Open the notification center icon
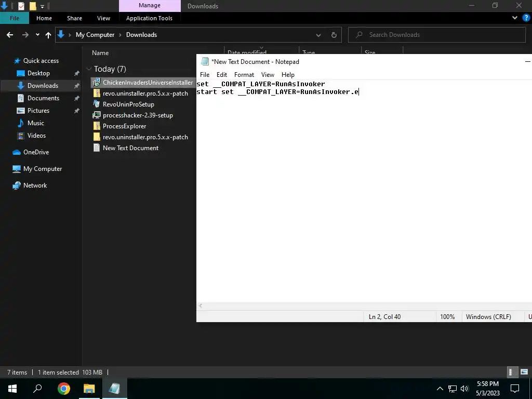 click(515, 389)
